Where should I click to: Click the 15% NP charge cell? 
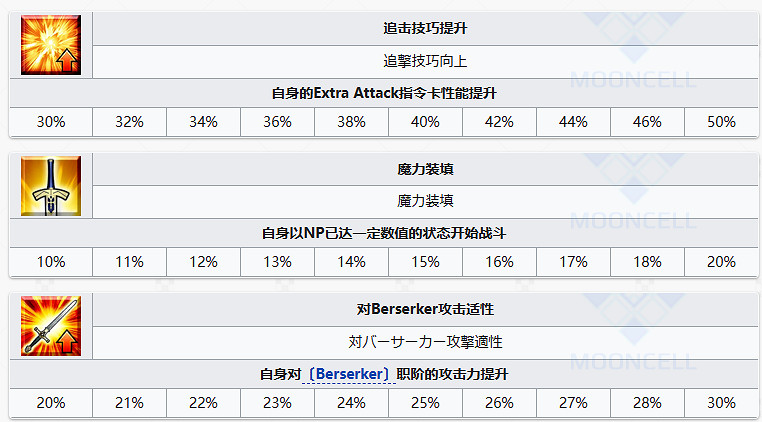[x=425, y=262]
